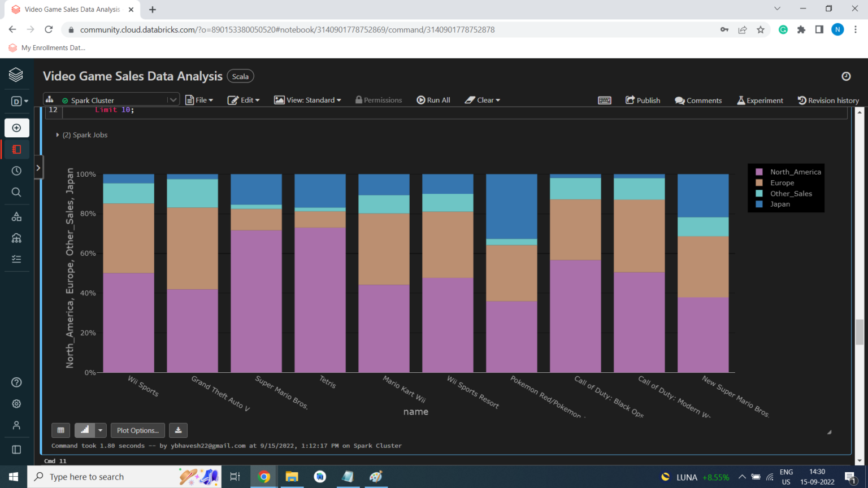Click Run All button
The height and width of the screenshot is (488, 868).
pos(433,100)
